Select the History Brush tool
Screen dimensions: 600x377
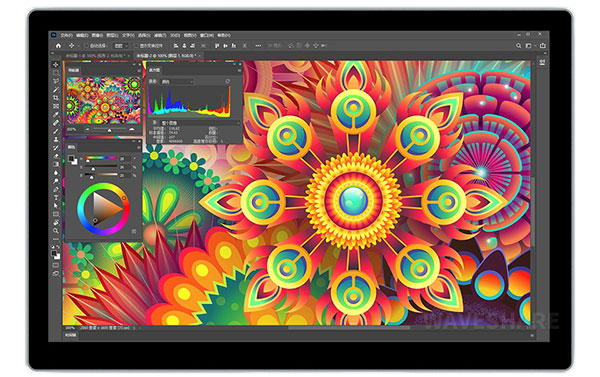56,148
